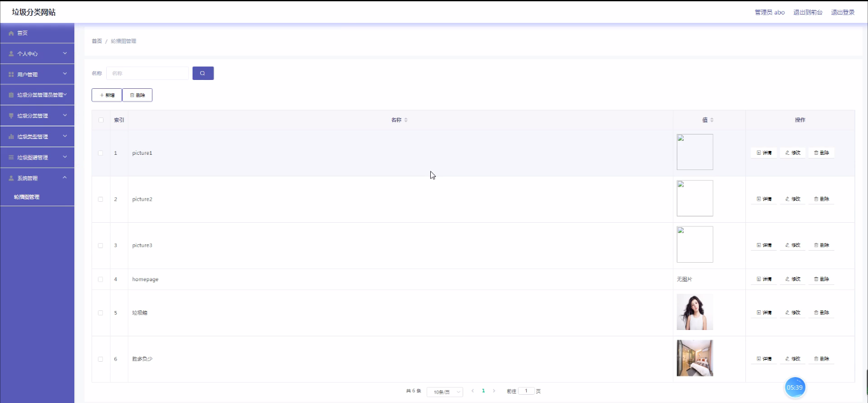This screenshot has width=868, height=403.
Task: Click the 退出登录 link in header
Action: pos(843,13)
